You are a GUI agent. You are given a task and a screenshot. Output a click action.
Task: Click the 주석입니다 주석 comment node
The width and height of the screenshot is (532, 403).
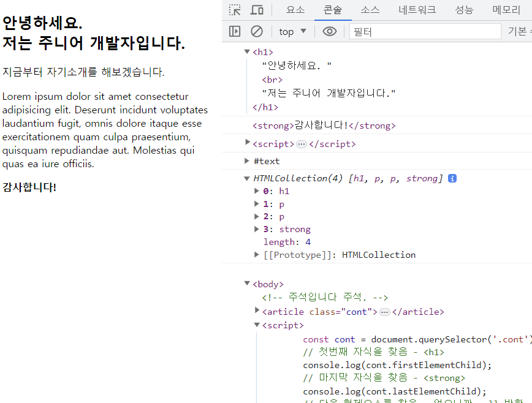[325, 298]
